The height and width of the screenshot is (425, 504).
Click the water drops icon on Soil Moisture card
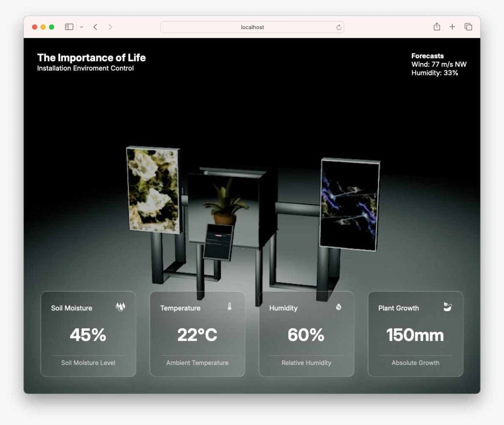click(x=120, y=307)
